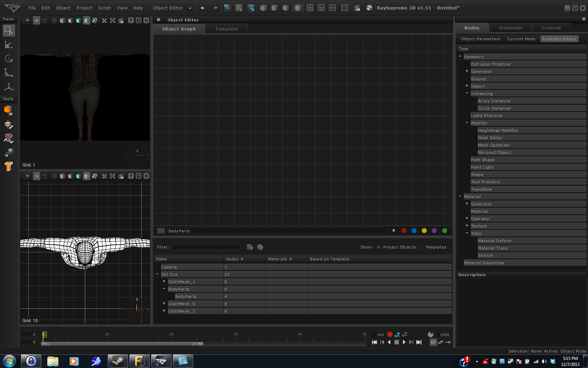The width and height of the screenshot is (588, 368).
Task: Click the Available Nodes button
Action: [x=559, y=39]
